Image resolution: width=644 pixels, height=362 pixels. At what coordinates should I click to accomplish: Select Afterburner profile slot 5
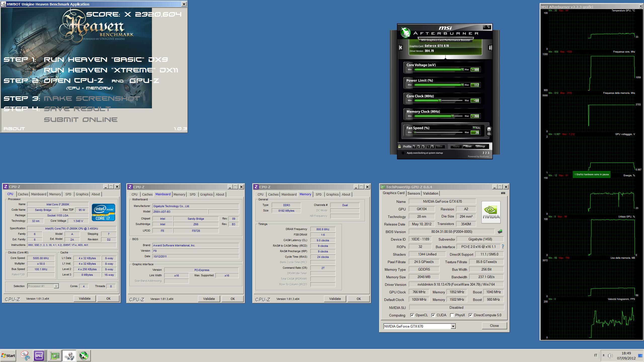click(x=433, y=147)
